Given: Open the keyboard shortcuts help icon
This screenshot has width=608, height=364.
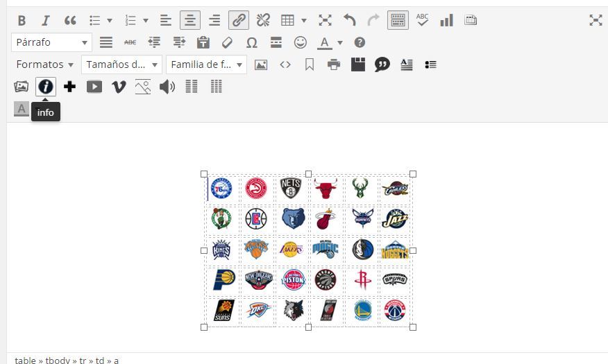Looking at the screenshot, I should click(x=360, y=42).
